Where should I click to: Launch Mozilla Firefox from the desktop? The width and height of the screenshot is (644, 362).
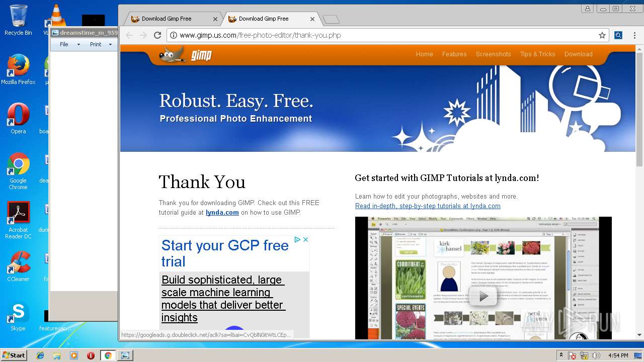[18, 69]
